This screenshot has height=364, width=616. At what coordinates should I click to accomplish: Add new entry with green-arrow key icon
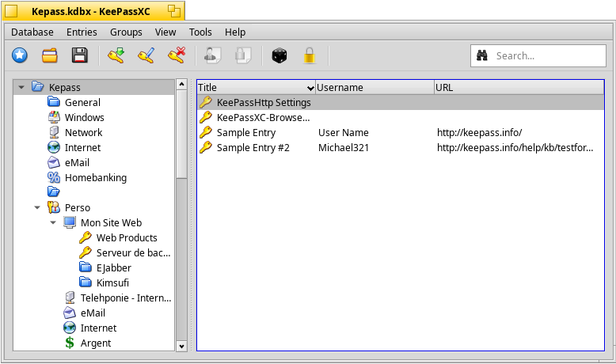tap(116, 55)
